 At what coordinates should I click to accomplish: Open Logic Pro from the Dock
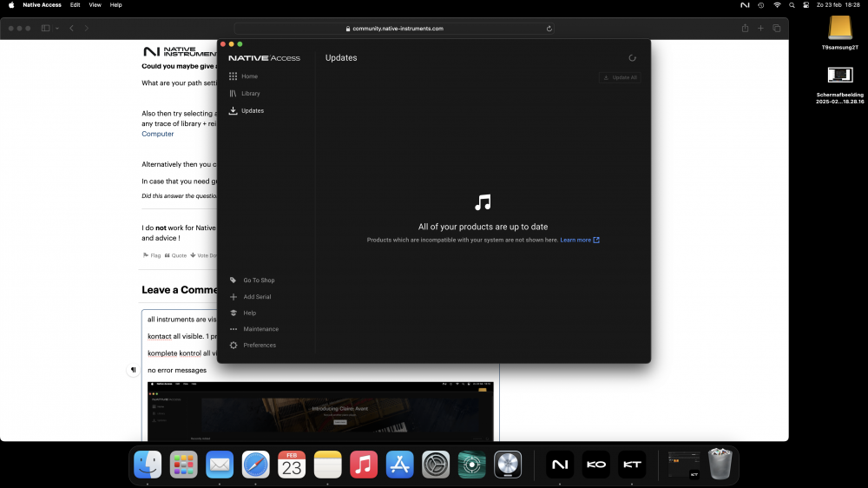508,465
